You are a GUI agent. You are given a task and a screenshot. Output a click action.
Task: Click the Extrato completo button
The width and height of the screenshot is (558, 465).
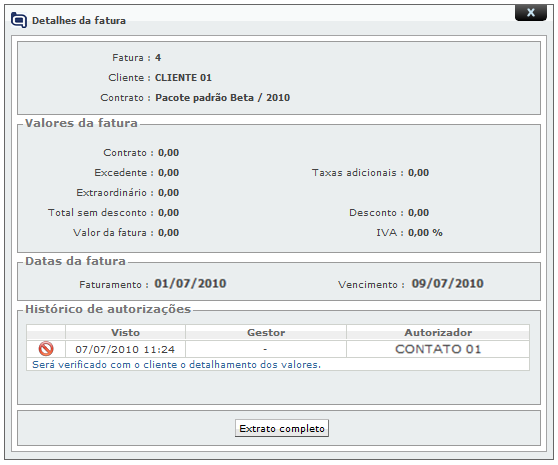click(281, 428)
